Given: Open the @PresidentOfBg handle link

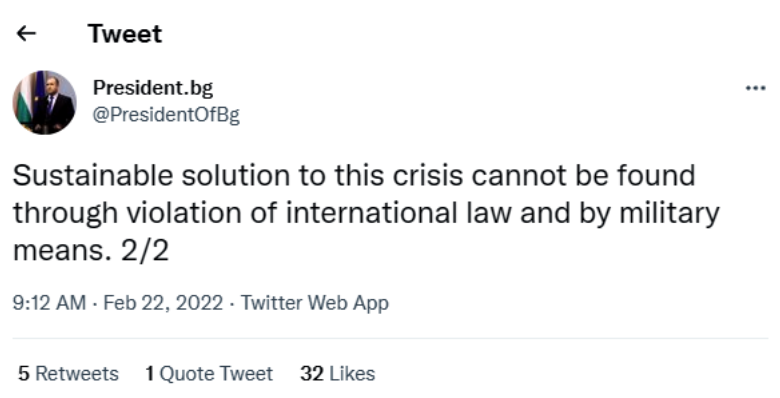Looking at the screenshot, I should 166,115.
